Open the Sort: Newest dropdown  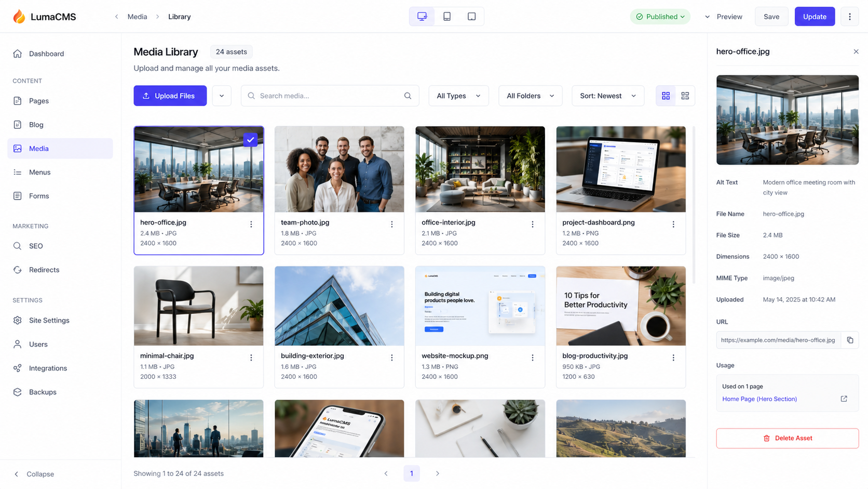[x=608, y=96]
